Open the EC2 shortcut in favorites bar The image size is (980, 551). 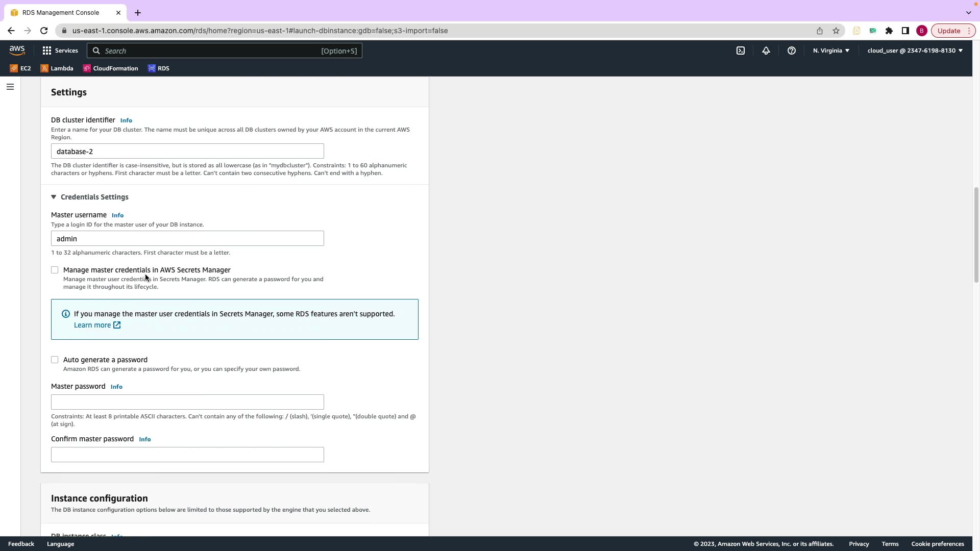pos(20,68)
